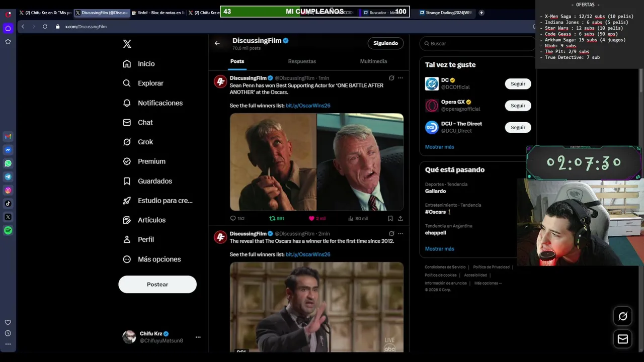
Task: Open the Sean Penn split photo
Action: click(x=316, y=162)
